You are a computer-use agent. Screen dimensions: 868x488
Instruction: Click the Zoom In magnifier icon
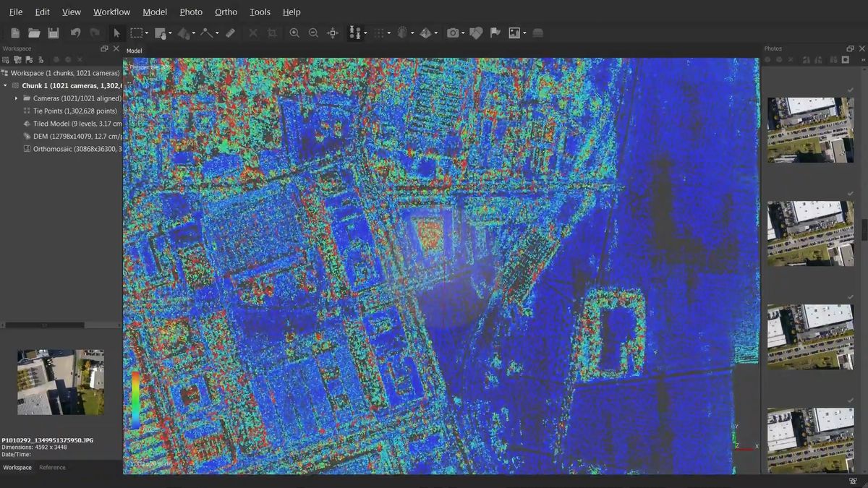tap(294, 33)
